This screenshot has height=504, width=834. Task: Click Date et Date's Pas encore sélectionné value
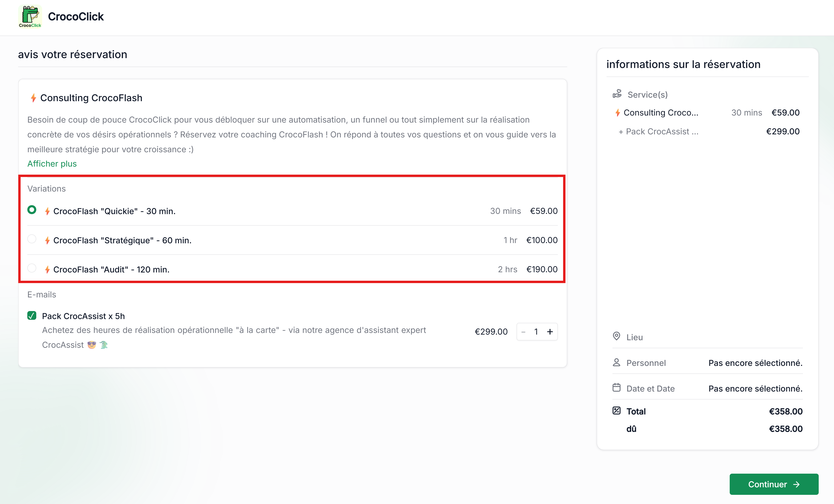[755, 389]
